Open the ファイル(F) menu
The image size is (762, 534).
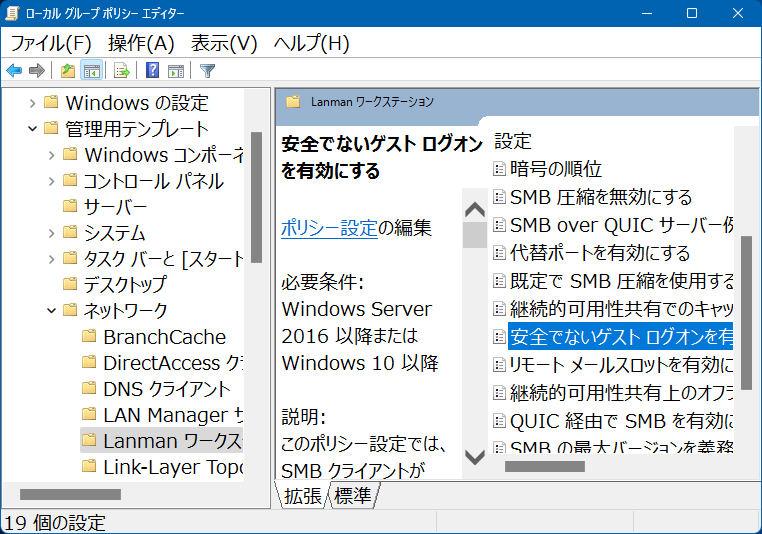pos(50,43)
